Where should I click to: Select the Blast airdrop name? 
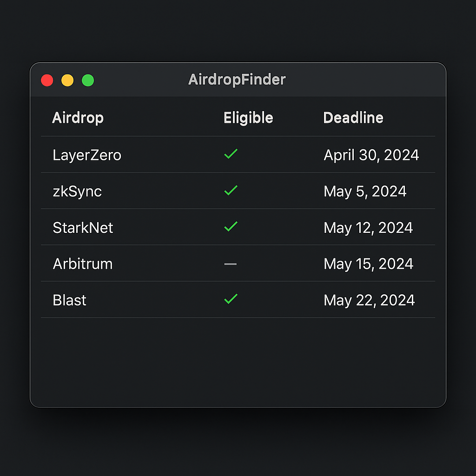(x=70, y=300)
